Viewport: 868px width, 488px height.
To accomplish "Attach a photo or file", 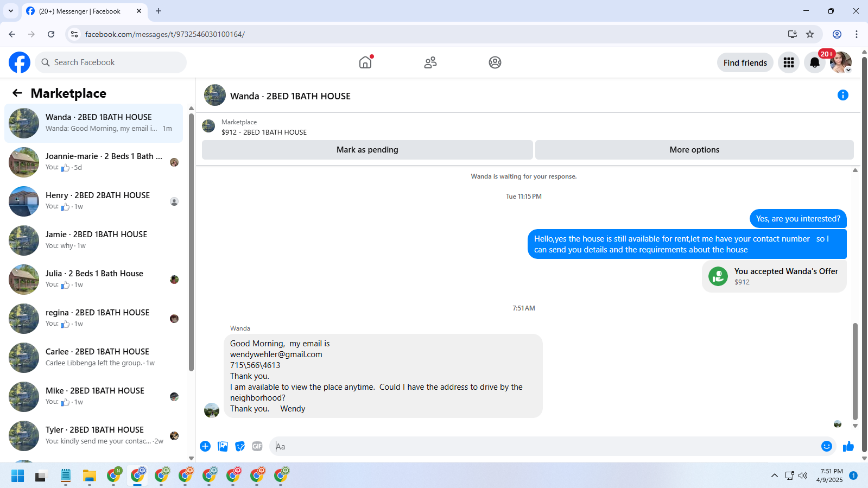I will point(223,446).
